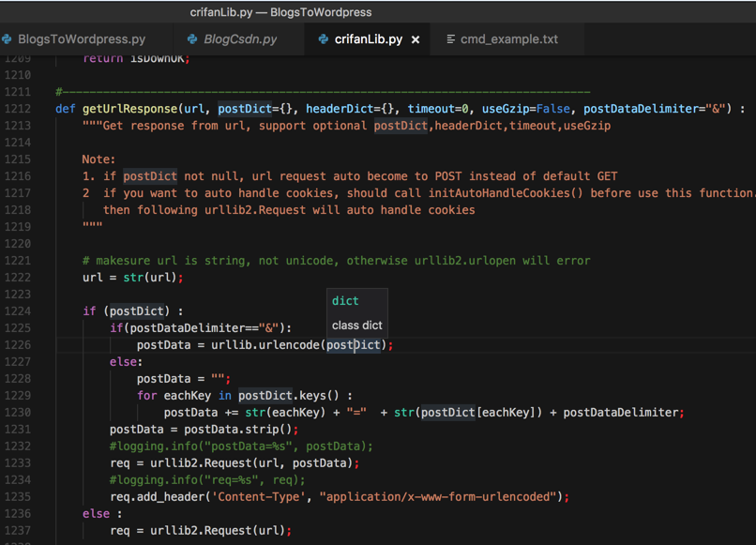Click line number 1237 in gutter
The image size is (756, 545).
point(18,531)
